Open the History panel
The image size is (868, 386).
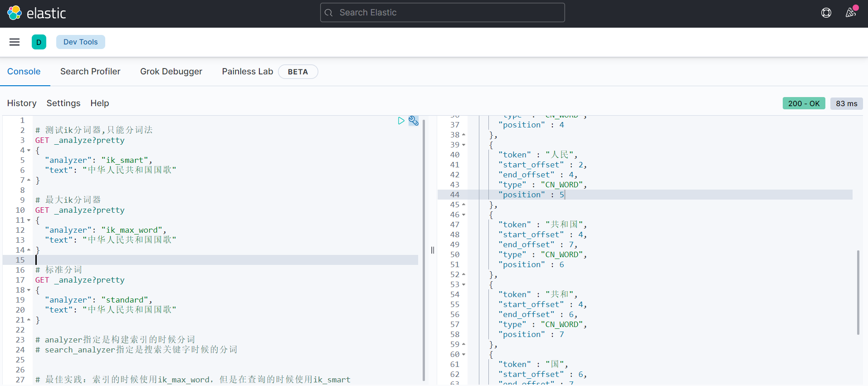[22, 103]
